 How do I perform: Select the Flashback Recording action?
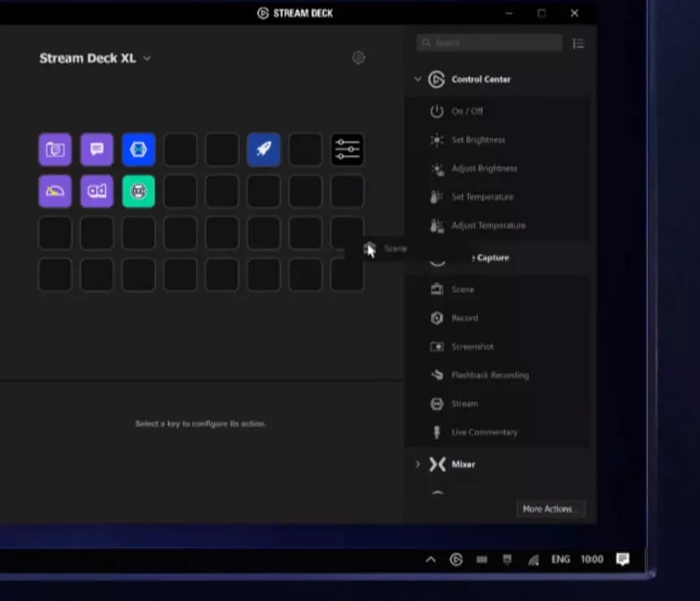tap(489, 375)
